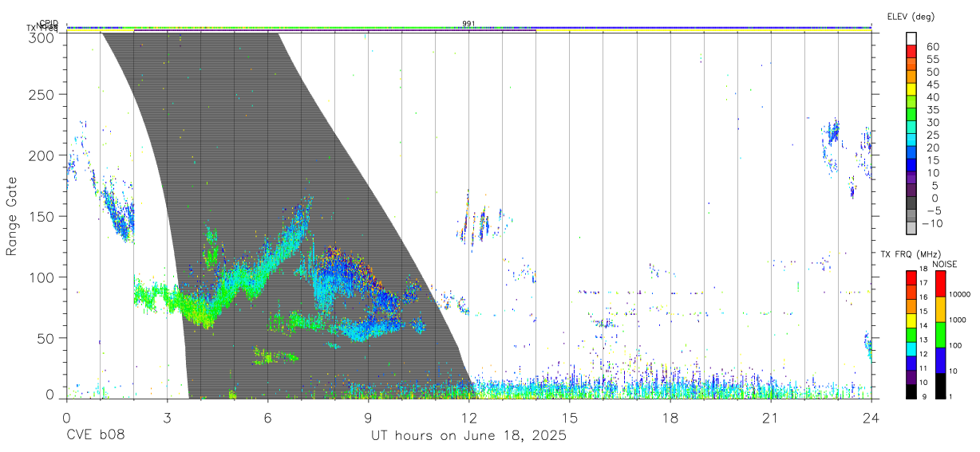The width and height of the screenshot is (980, 452).
Task: Click the ELEV legend value '35'
Action: [932, 110]
